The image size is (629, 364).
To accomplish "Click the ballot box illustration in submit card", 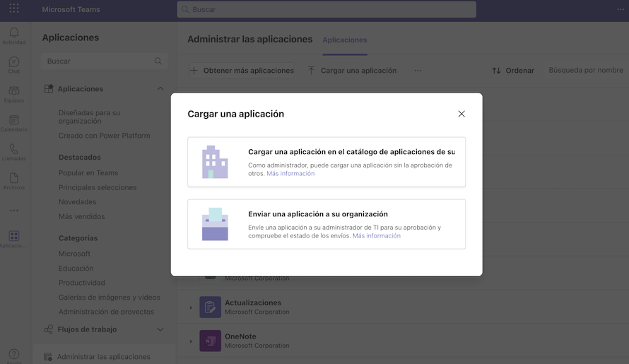I will coord(215,224).
